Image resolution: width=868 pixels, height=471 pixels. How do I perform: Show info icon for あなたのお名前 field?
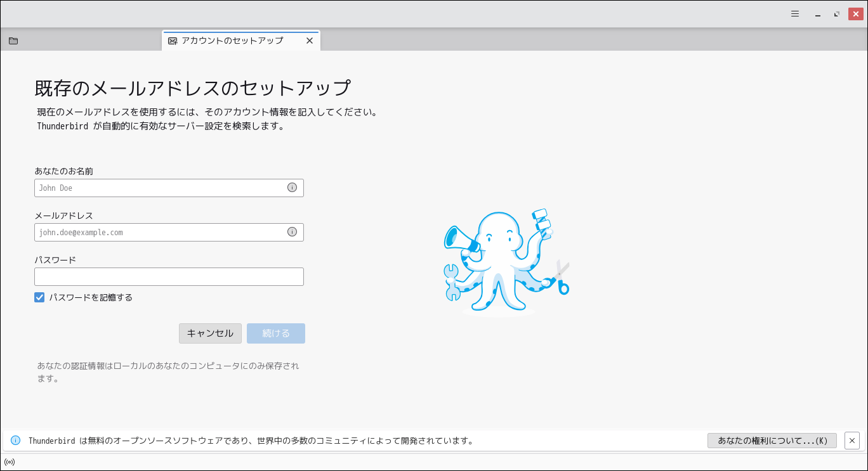pyautogui.click(x=292, y=188)
